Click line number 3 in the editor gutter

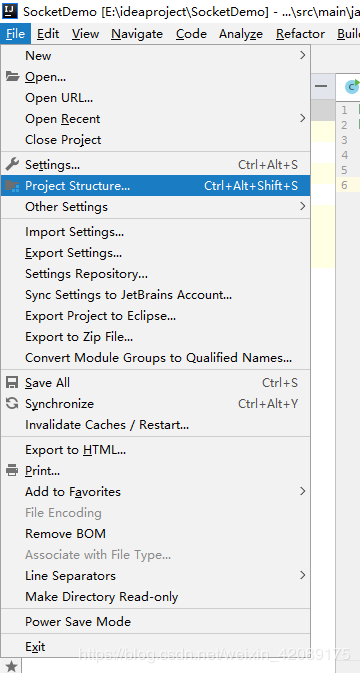(x=344, y=140)
